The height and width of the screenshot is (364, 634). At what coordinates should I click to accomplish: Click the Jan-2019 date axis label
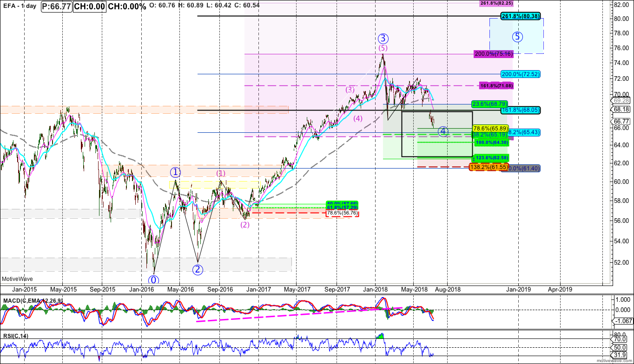[x=518, y=289]
